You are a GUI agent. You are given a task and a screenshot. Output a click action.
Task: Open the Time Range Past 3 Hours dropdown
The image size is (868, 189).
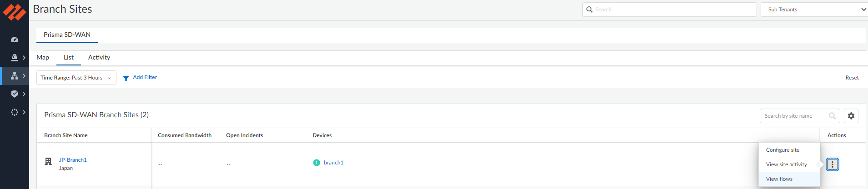pyautogui.click(x=76, y=78)
